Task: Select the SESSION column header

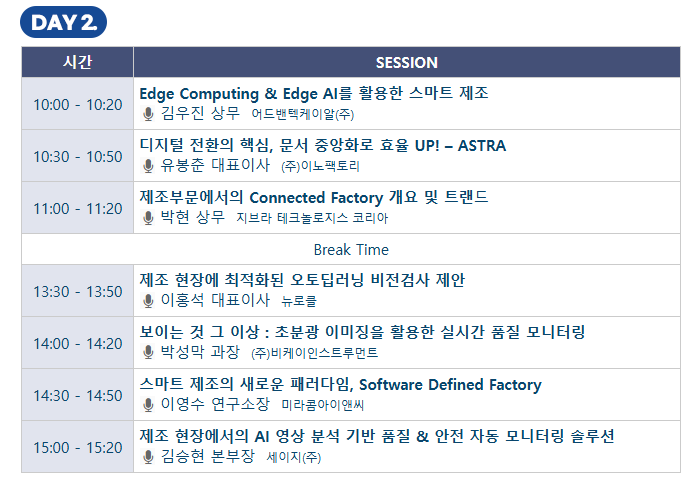Action: (x=406, y=62)
